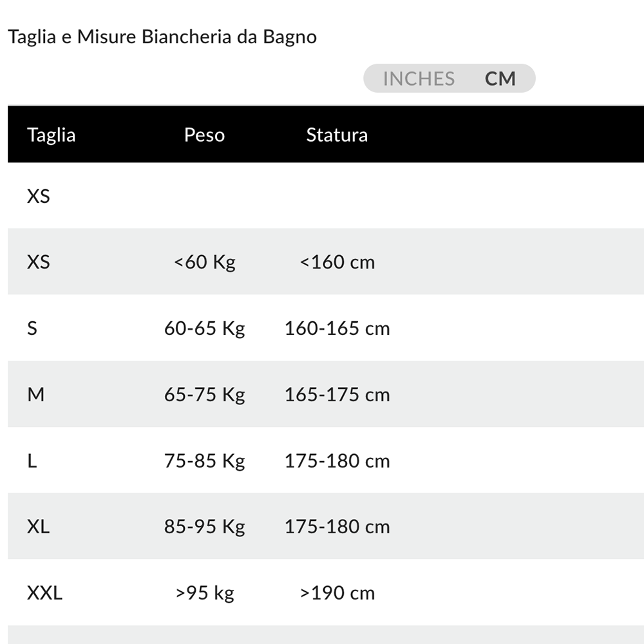Click the 60-65 Kg weight cell
644x644 pixels.
click(x=205, y=328)
